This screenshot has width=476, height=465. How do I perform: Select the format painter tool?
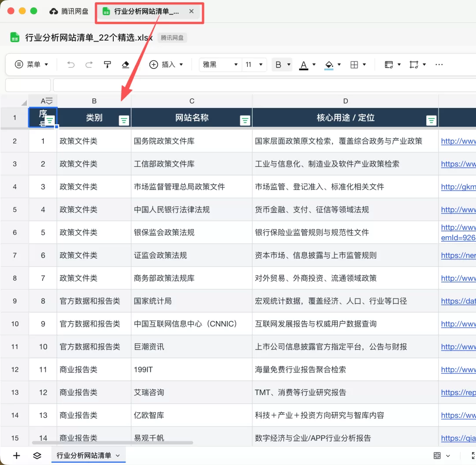point(108,64)
